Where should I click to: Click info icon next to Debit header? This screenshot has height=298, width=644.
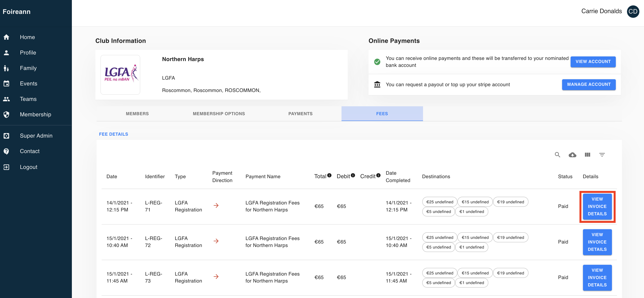click(x=353, y=175)
